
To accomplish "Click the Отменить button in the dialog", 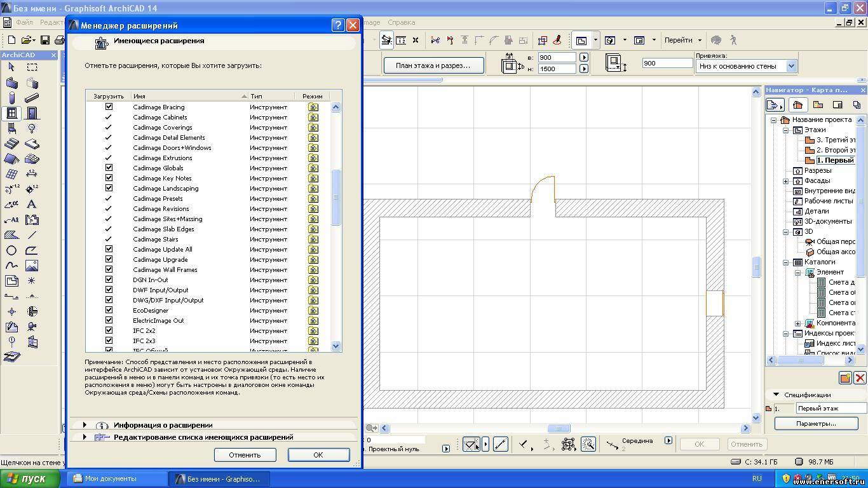I will click(x=245, y=455).
